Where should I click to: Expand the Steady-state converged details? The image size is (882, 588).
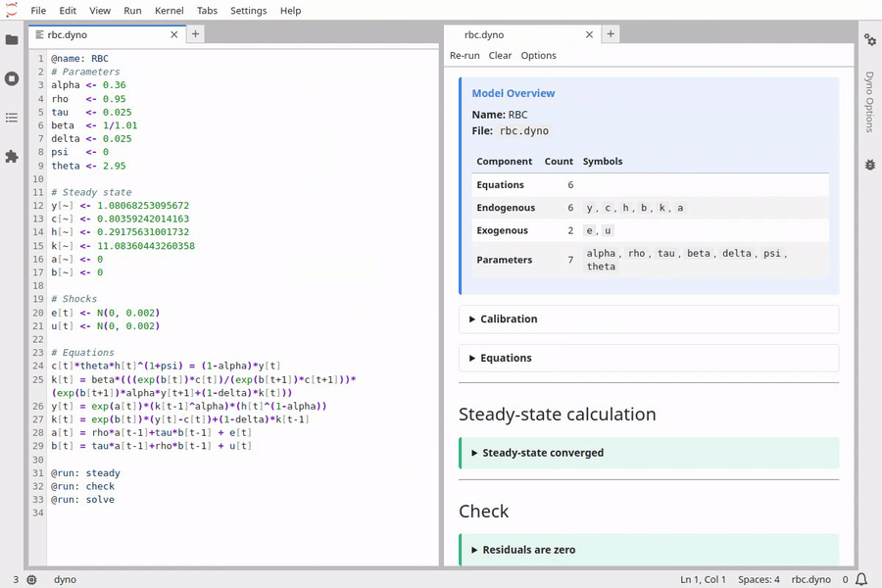[x=649, y=453]
